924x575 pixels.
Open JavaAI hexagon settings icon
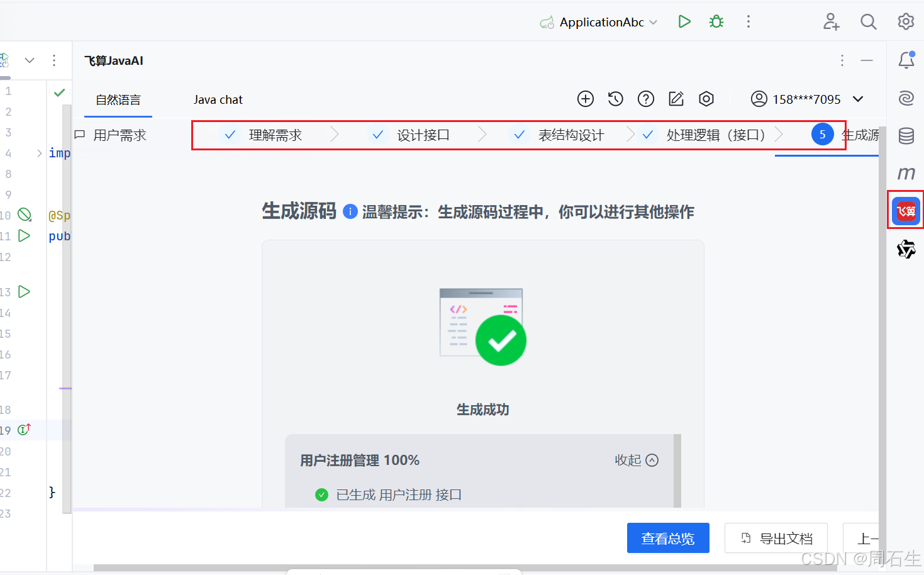[706, 99]
